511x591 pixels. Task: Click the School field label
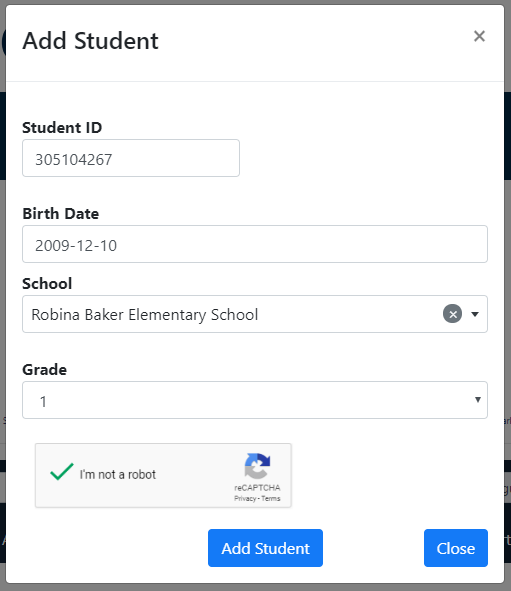point(47,284)
